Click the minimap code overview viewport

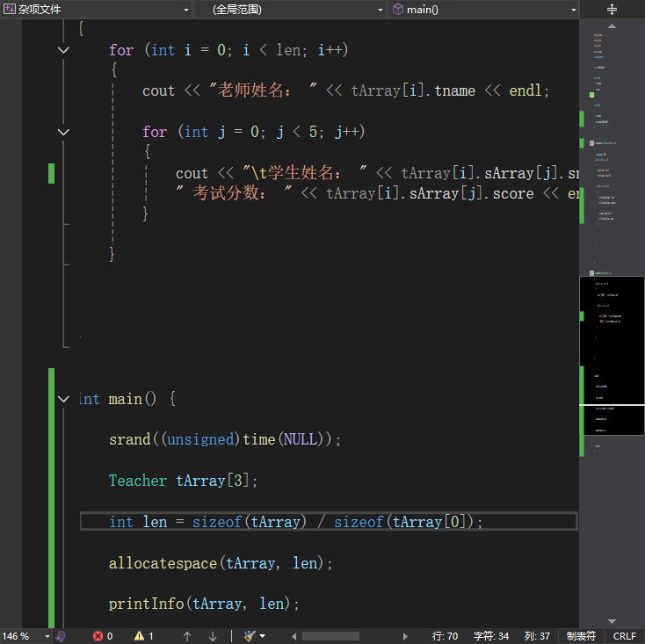point(612,355)
